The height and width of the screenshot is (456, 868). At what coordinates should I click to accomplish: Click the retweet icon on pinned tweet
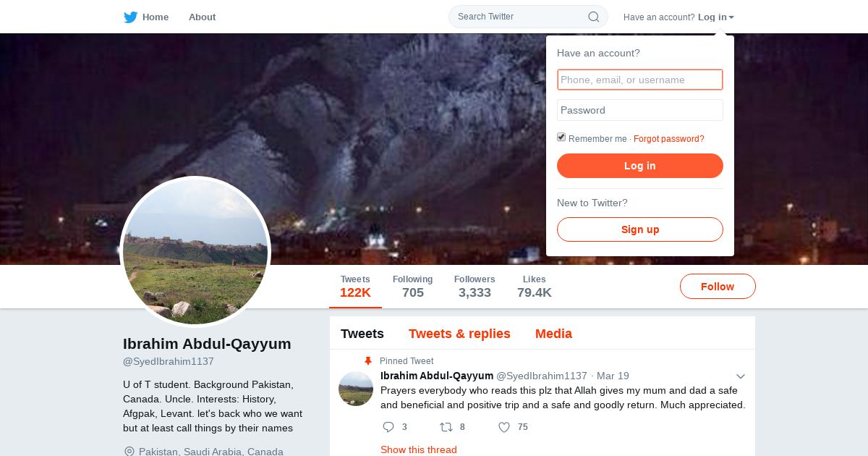(x=446, y=427)
